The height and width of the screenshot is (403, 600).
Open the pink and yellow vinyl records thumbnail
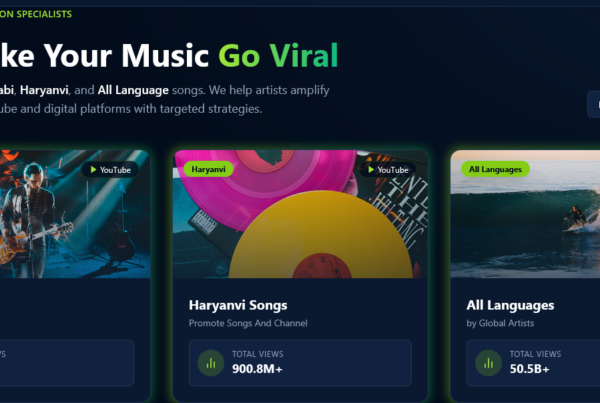point(300,214)
